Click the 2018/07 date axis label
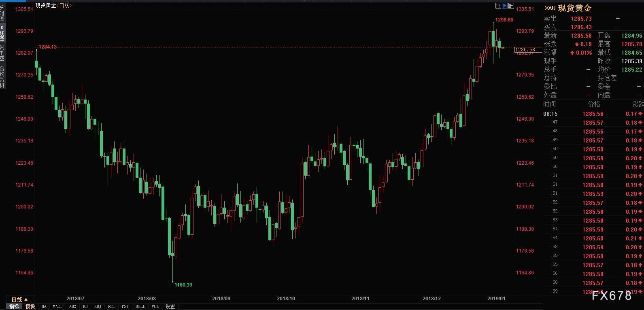 75,299
